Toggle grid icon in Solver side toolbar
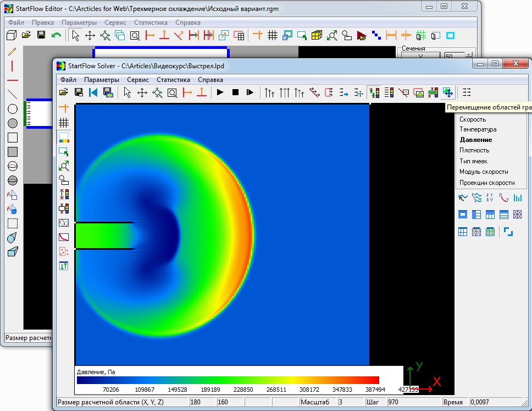The height and width of the screenshot is (411, 532). coord(64,123)
